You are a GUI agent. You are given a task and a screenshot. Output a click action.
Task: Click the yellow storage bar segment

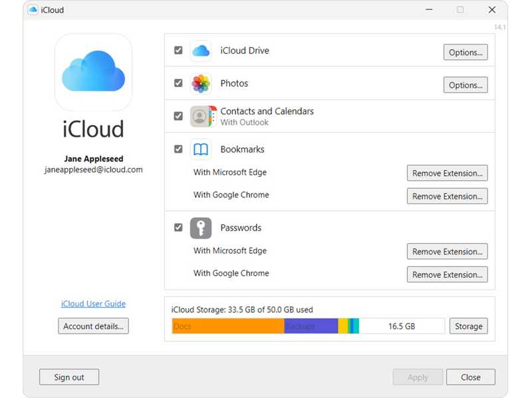point(343,326)
